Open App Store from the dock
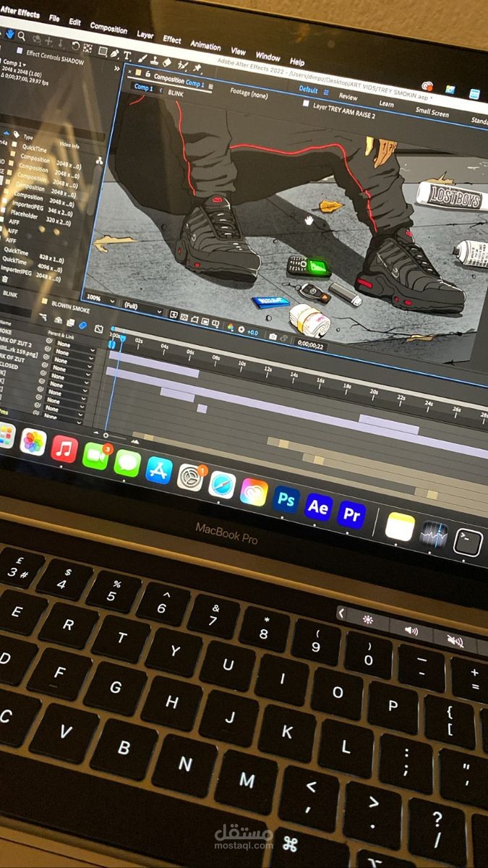 point(158,470)
